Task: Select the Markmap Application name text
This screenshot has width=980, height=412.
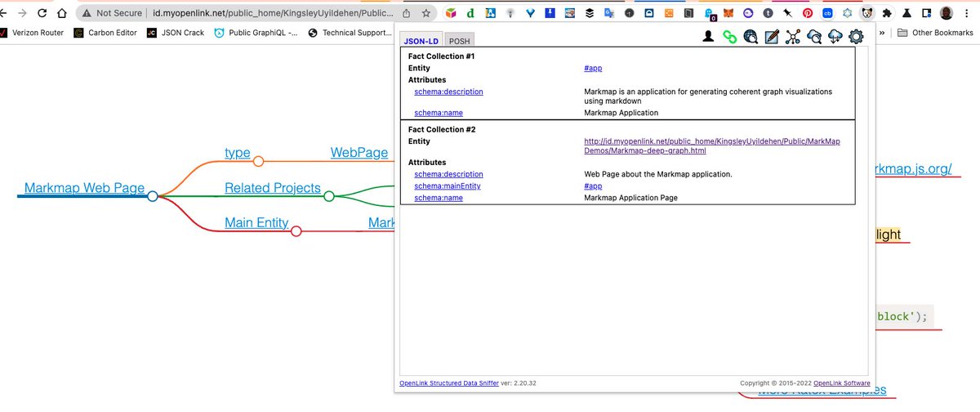Action: click(x=621, y=113)
